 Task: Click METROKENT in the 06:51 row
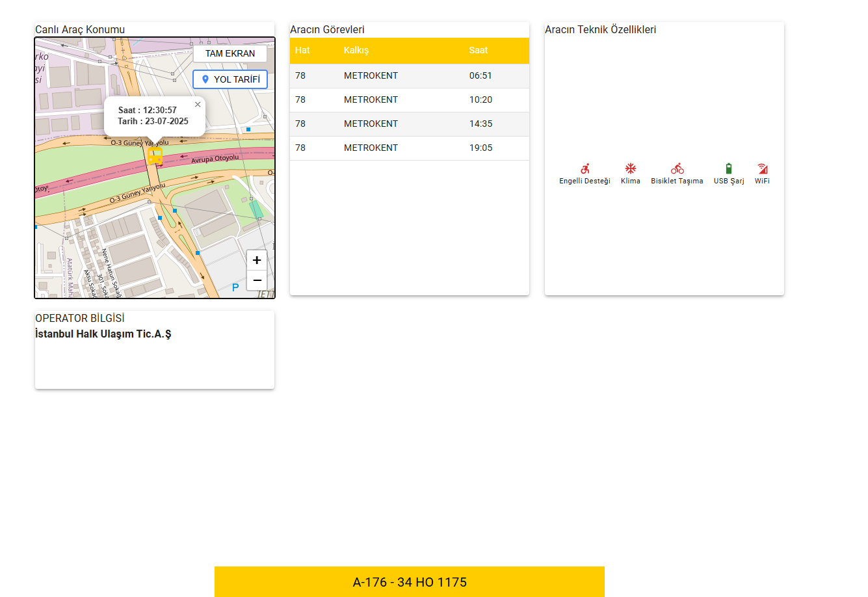(371, 75)
